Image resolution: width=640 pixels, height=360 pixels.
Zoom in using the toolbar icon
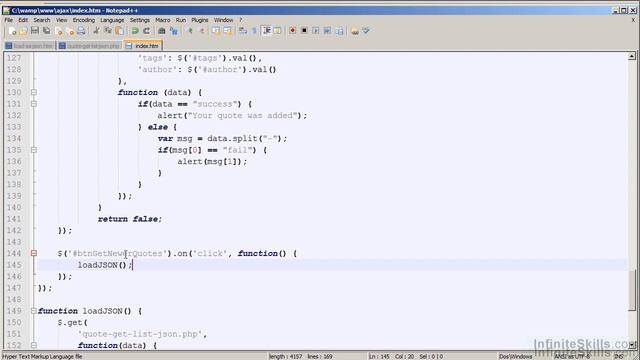[190, 31]
